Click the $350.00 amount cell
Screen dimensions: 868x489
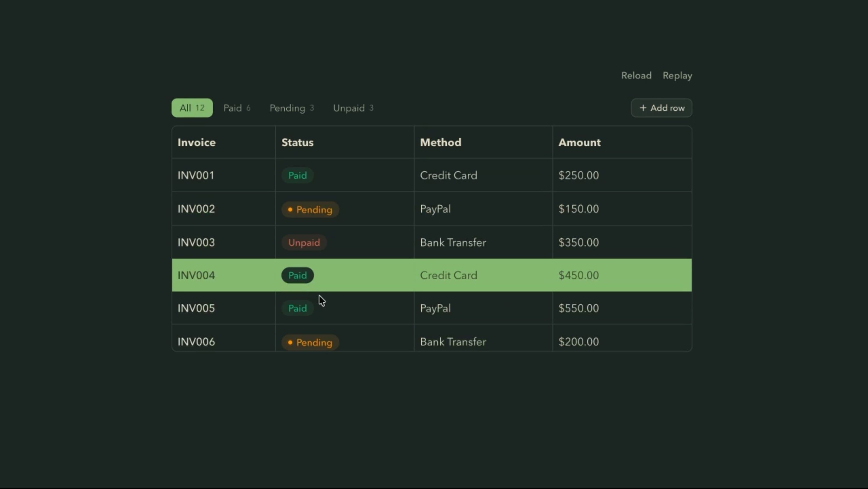[x=622, y=243]
